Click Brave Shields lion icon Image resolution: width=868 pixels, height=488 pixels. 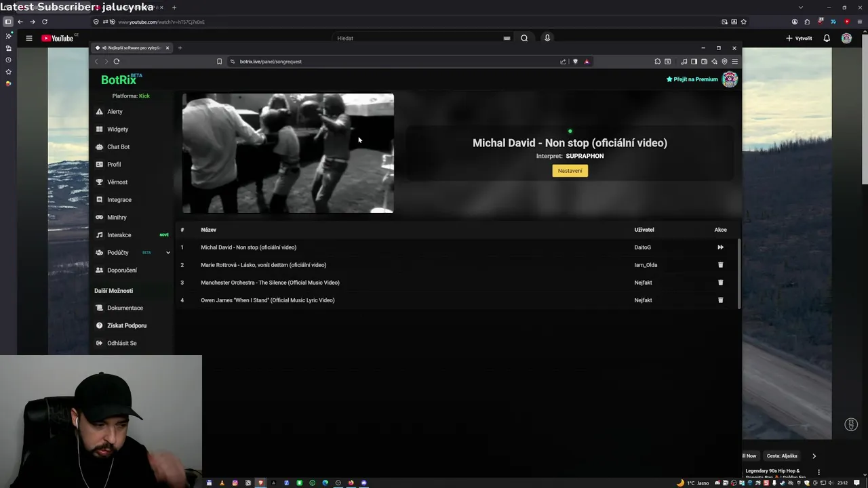tap(575, 62)
